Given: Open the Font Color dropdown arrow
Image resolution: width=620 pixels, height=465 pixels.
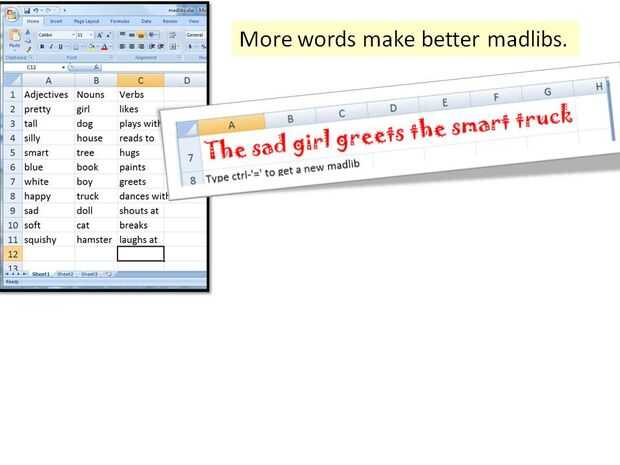Looking at the screenshot, I should click(110, 47).
